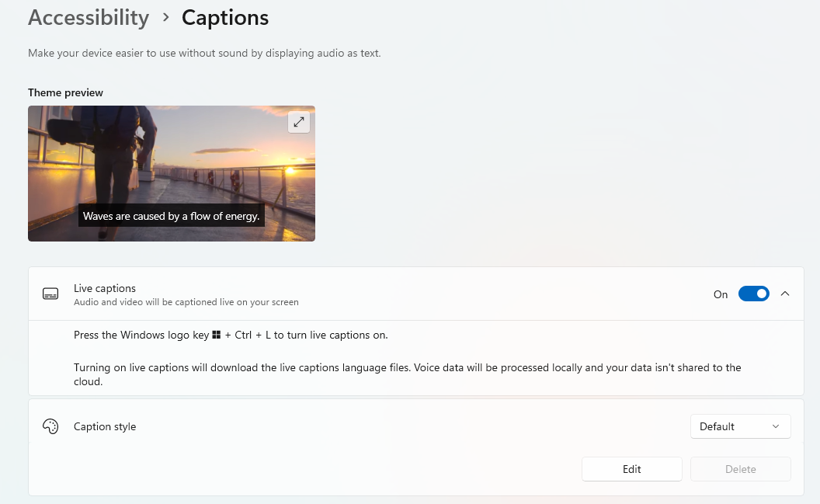
Task: Click the Captions page title
Action: [225, 17]
